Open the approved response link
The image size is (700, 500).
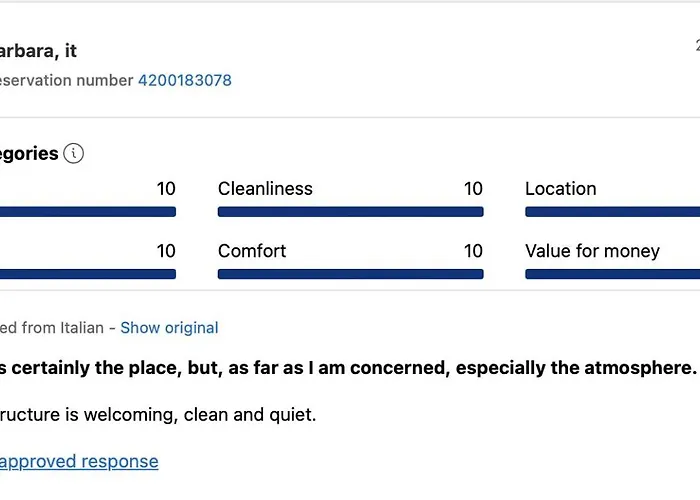[x=78, y=461]
